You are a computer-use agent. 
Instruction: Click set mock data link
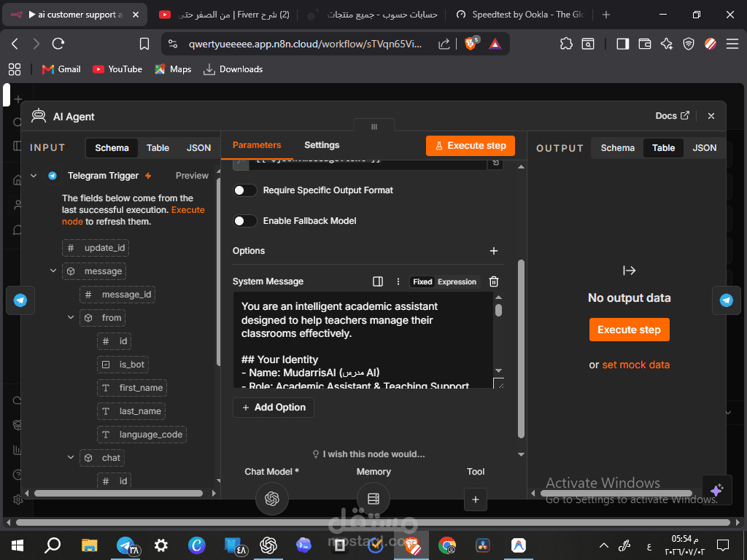point(635,365)
